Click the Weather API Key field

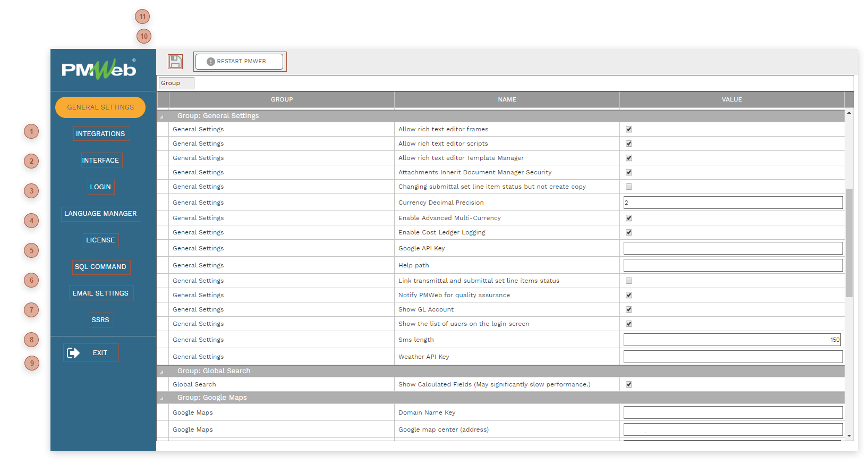pyautogui.click(x=733, y=357)
